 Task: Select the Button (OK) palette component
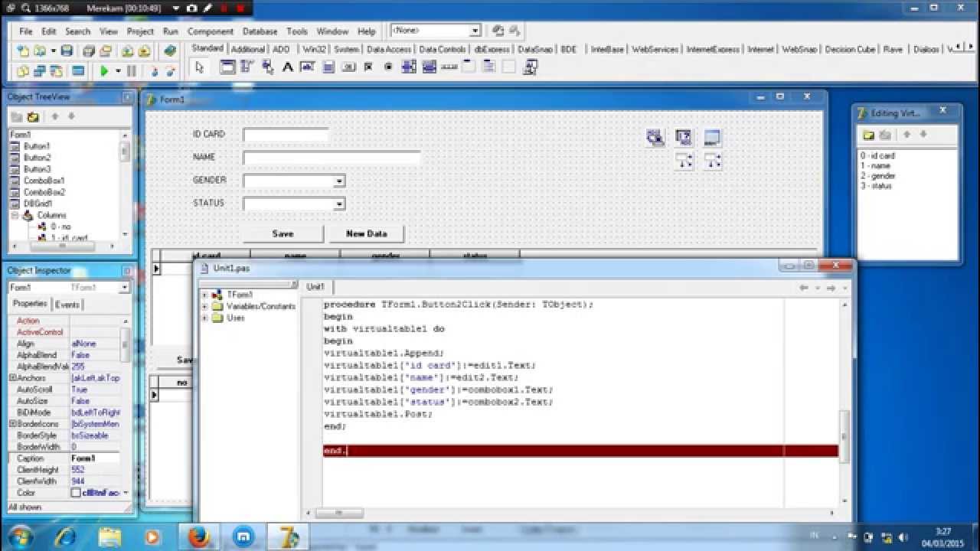(x=348, y=67)
